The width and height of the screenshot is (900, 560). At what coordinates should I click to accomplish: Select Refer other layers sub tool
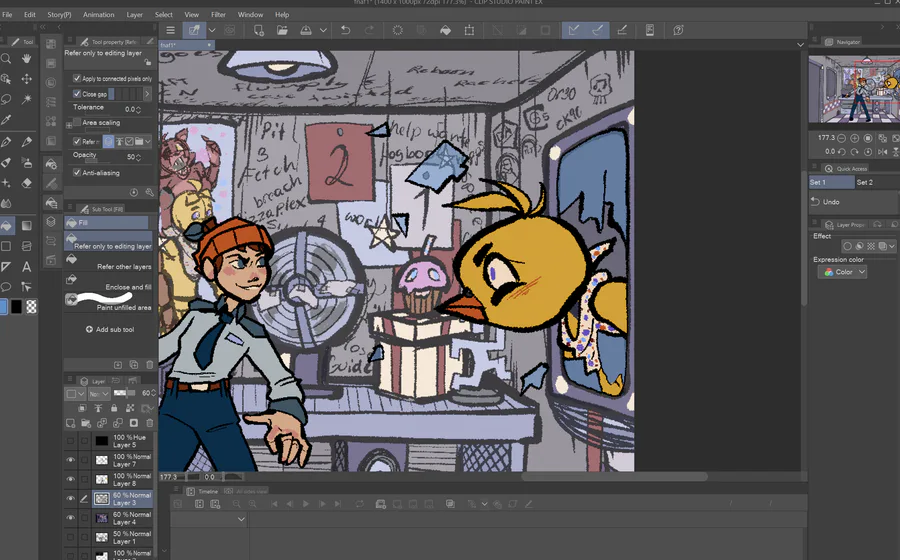coord(108,263)
